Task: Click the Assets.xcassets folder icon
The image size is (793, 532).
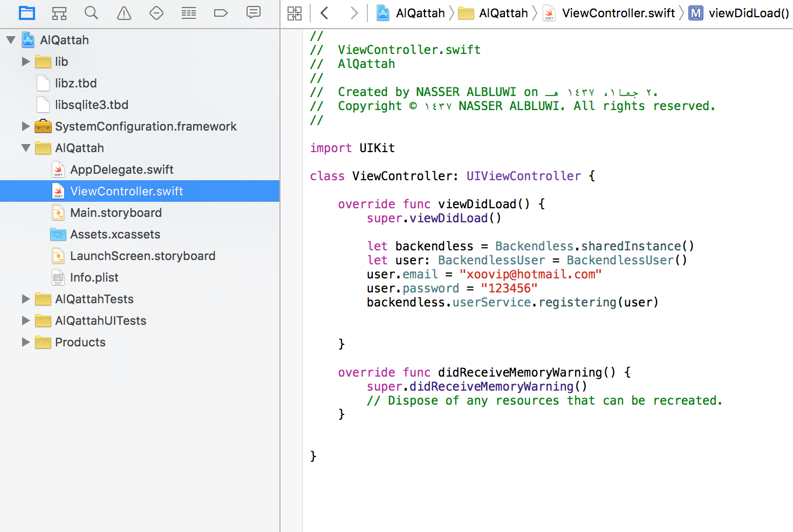Action: pyautogui.click(x=58, y=234)
